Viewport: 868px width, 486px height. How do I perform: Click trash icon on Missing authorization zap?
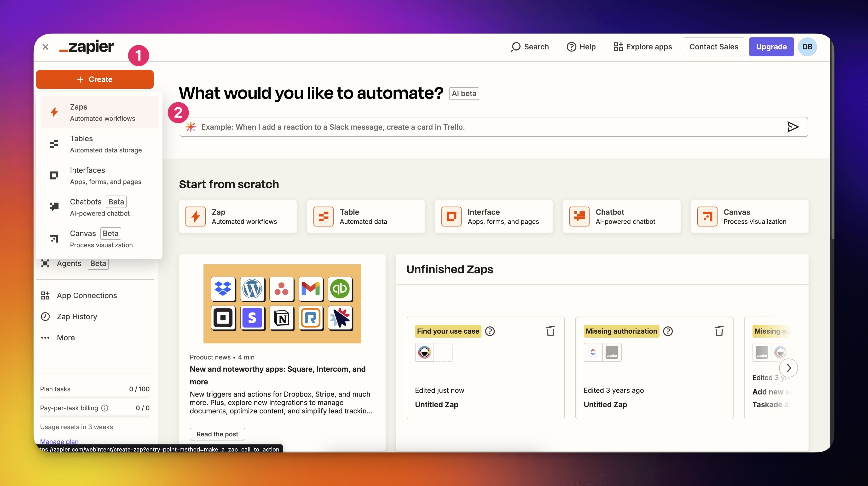point(719,331)
